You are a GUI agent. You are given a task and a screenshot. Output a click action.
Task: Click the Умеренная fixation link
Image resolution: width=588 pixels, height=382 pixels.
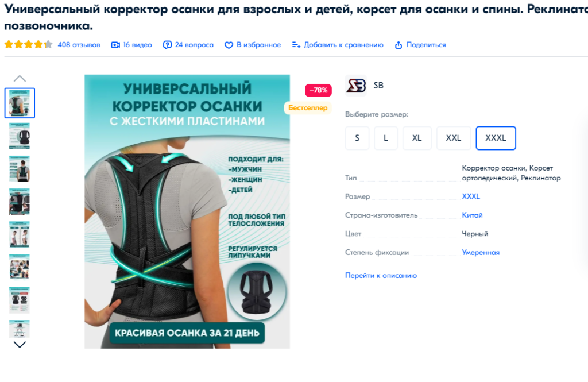(x=481, y=253)
